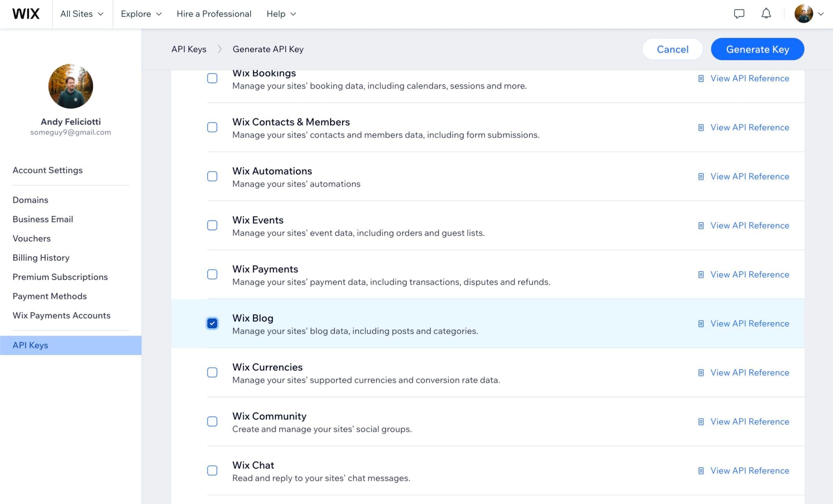Click the Wix logo
Screen dimensions: 833x504
coord(26,13)
